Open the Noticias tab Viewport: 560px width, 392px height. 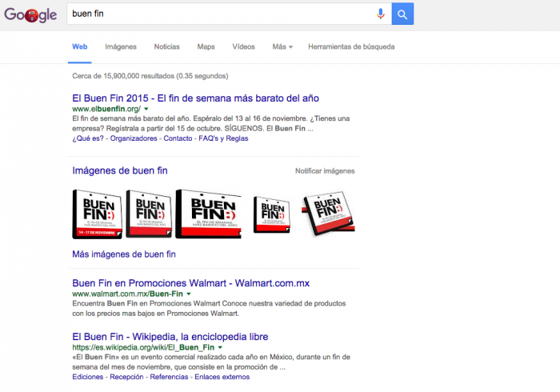point(166,47)
